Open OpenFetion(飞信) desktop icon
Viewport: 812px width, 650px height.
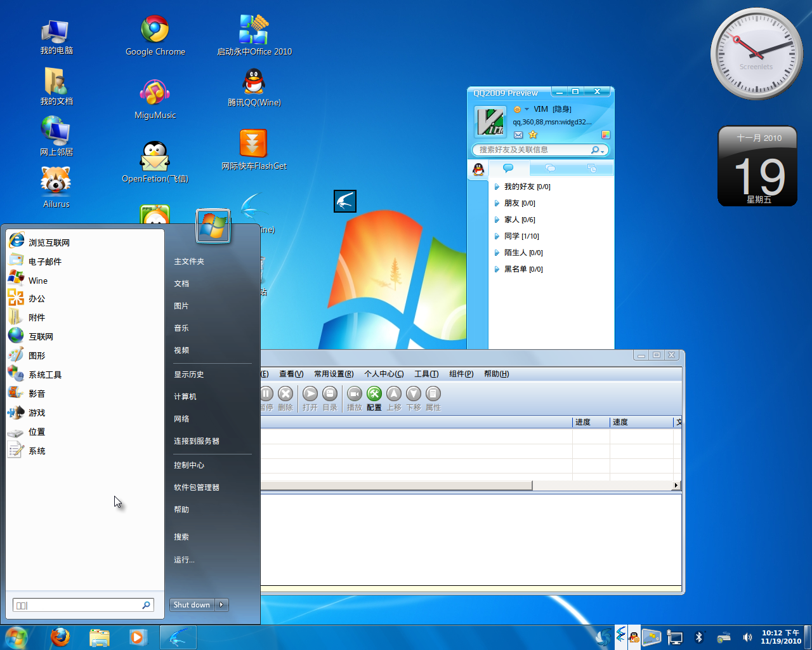[x=155, y=162]
